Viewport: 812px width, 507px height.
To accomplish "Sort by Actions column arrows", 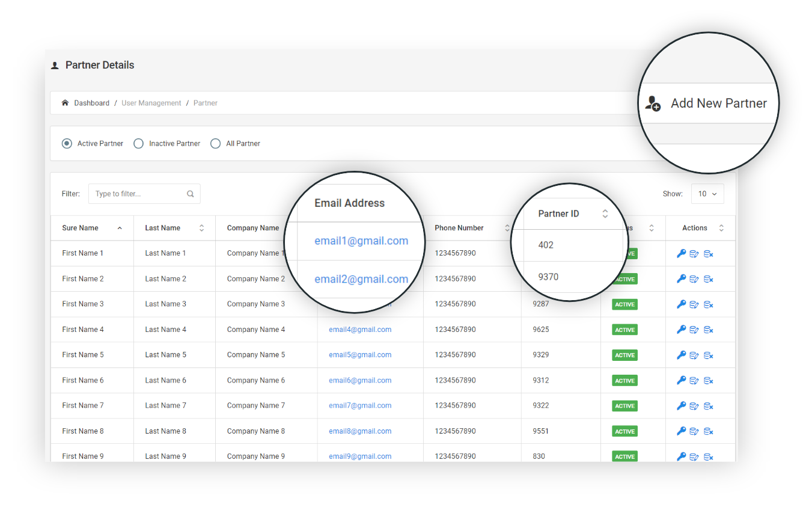I will tap(721, 228).
